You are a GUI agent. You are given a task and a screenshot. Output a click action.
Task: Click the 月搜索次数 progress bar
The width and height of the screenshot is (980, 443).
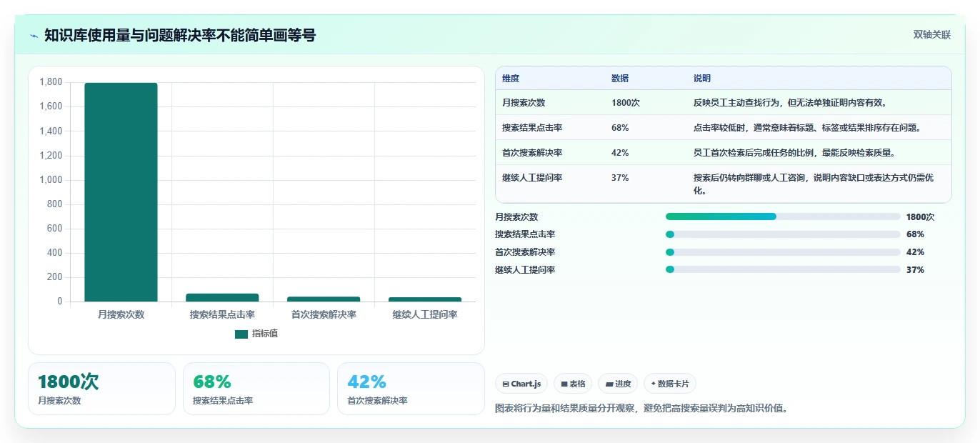point(783,216)
